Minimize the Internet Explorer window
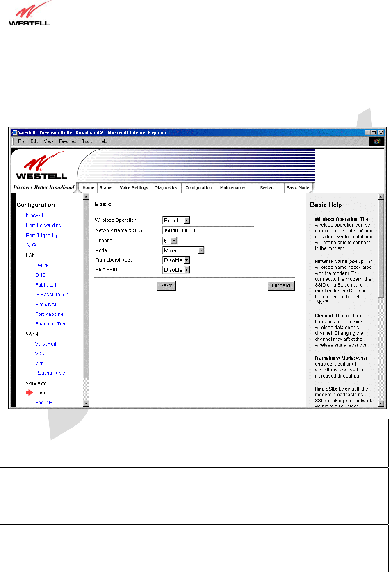The height and width of the screenshot is (580, 392). pyautogui.click(x=367, y=133)
